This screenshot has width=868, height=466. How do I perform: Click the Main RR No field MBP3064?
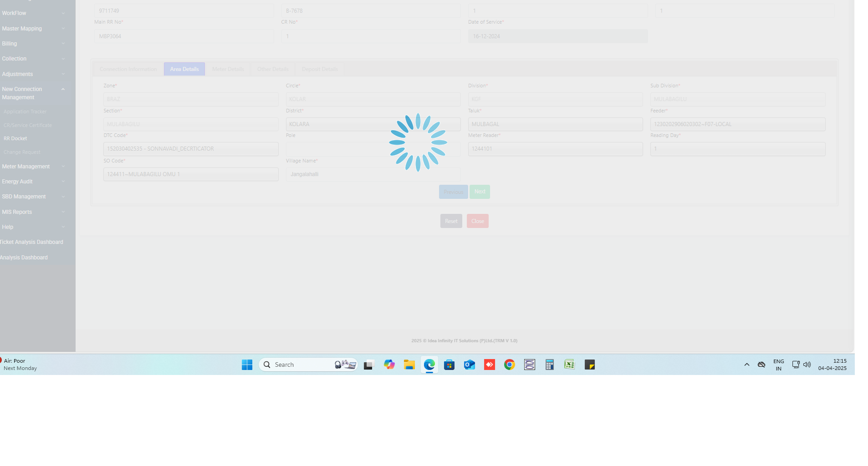click(184, 36)
